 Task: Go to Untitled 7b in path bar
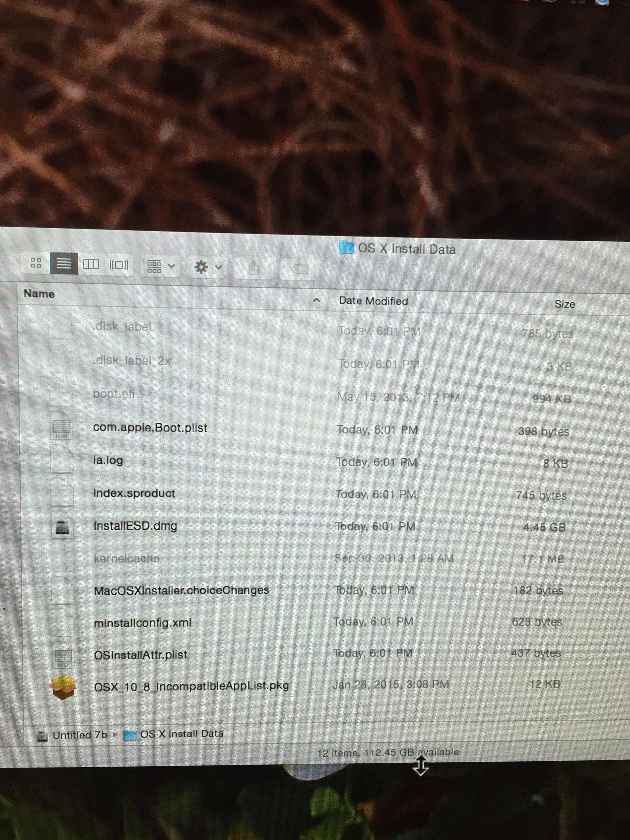click(x=80, y=735)
